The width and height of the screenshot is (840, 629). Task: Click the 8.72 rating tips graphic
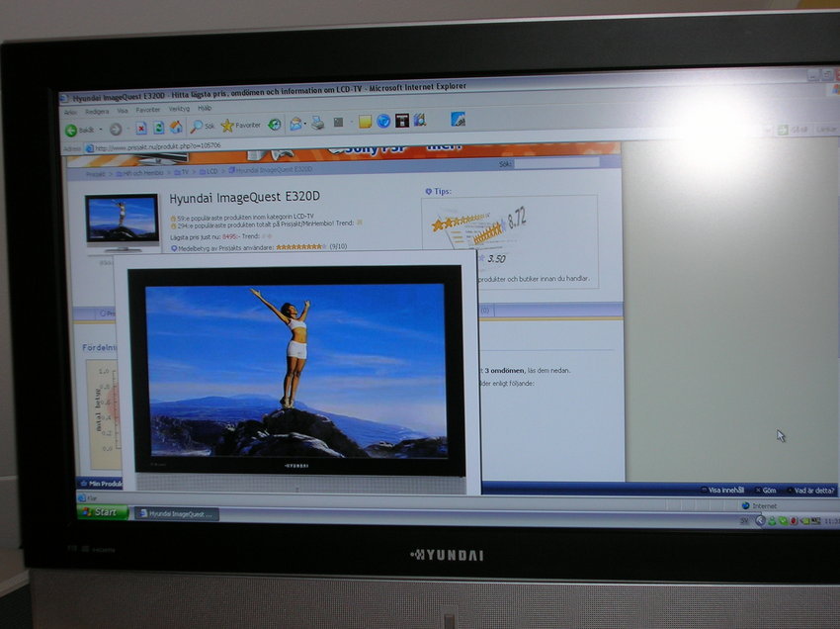coord(479,226)
